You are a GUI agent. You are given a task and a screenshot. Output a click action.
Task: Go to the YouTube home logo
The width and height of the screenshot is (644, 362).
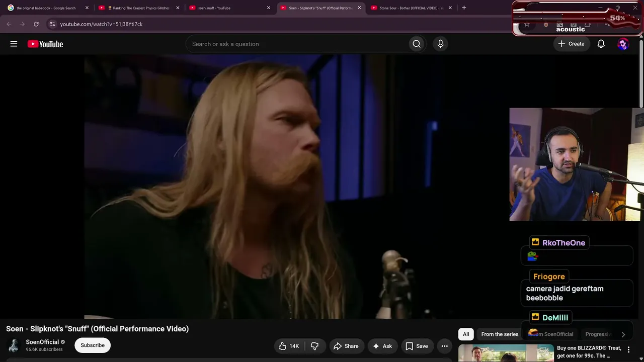45,44
